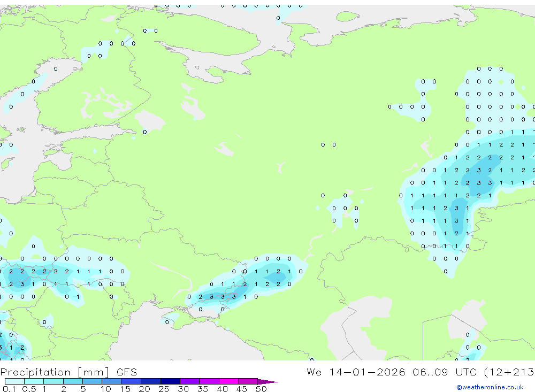Click the 10–15 mm legend color swatch
The height and width of the screenshot is (392, 535).
[x=112, y=381]
